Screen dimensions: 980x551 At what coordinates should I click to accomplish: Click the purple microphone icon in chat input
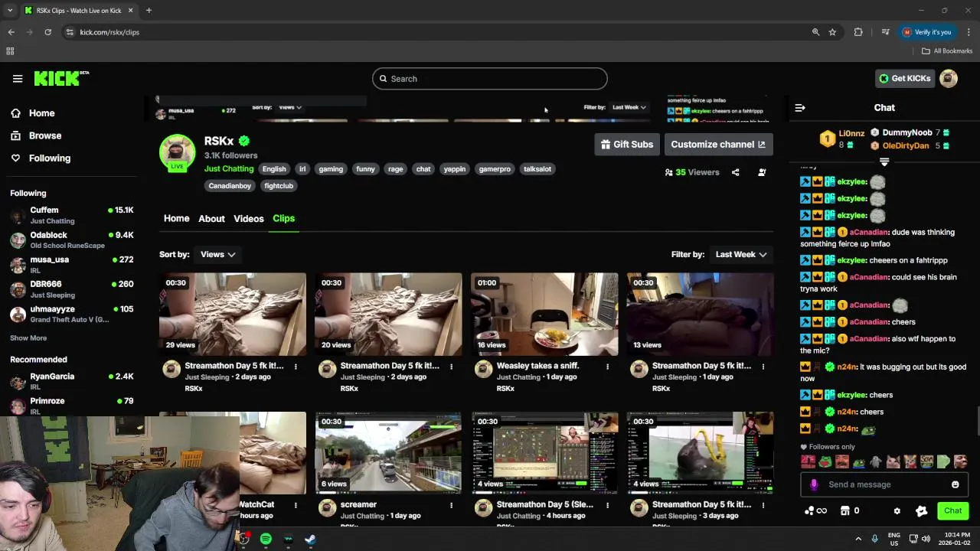click(x=814, y=484)
